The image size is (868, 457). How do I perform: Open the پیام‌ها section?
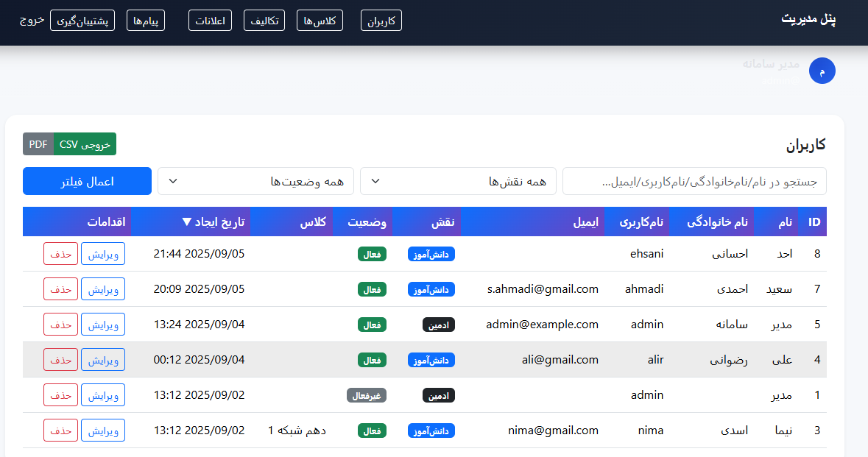[x=145, y=20]
